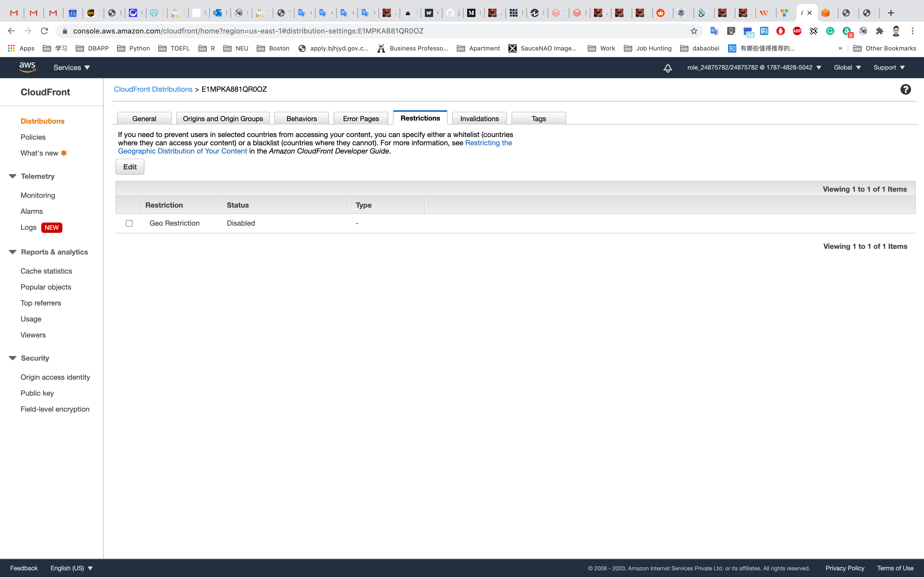Screen dimensions: 924x577
Task: Collapse the Telemetry sidebar section
Action: click(x=13, y=176)
